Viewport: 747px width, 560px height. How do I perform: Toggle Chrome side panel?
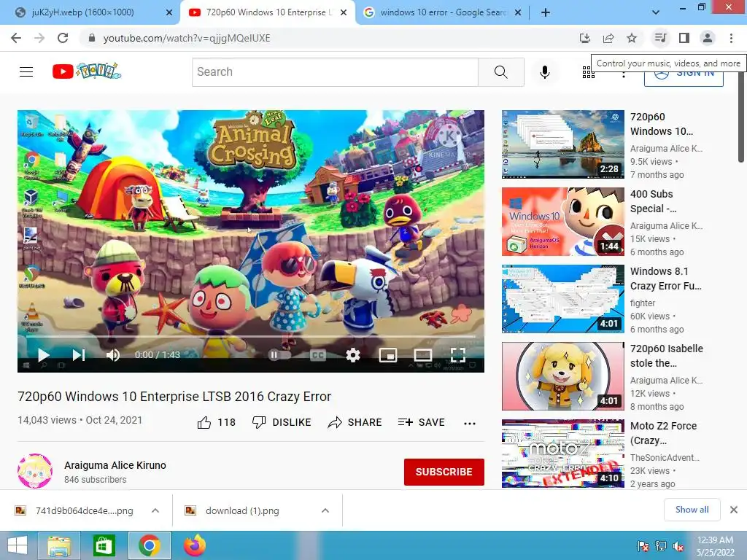(x=684, y=38)
